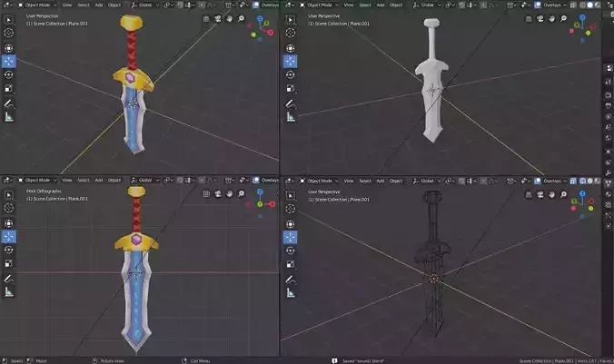Open the mesh data triangle tab in properties strip
Screen dimensions: 614x364
[x=609, y=183]
